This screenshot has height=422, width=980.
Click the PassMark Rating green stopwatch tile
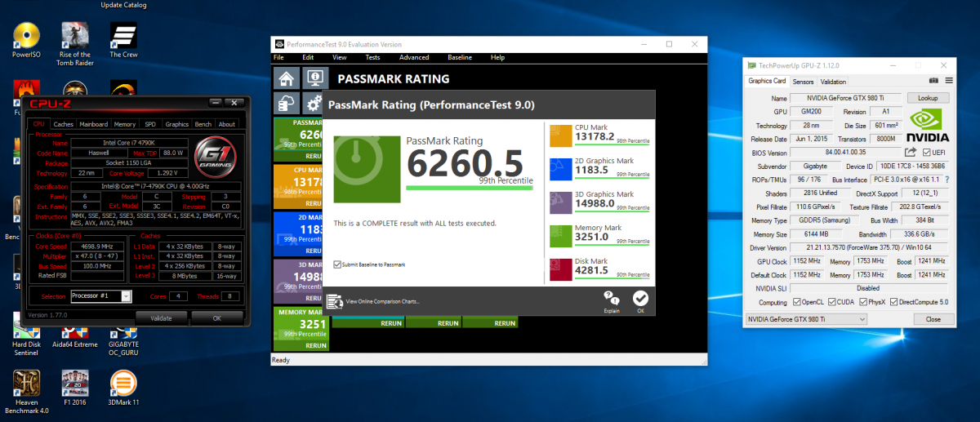(367, 170)
